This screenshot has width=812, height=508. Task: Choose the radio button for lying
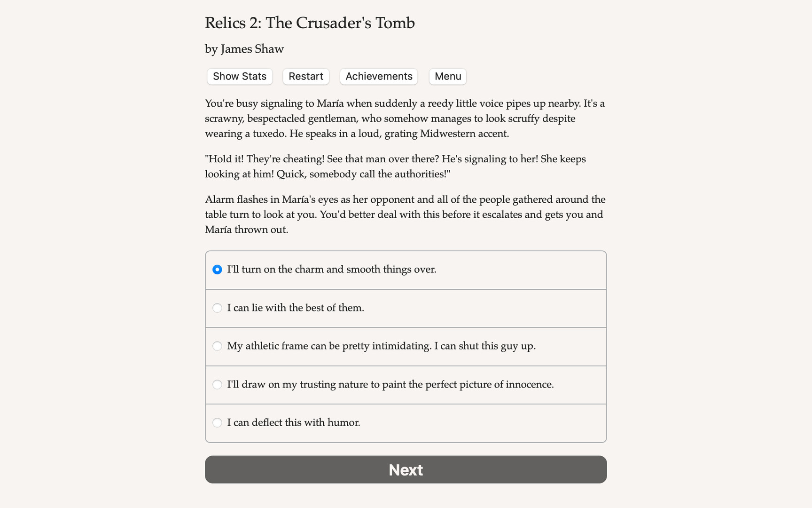click(217, 308)
